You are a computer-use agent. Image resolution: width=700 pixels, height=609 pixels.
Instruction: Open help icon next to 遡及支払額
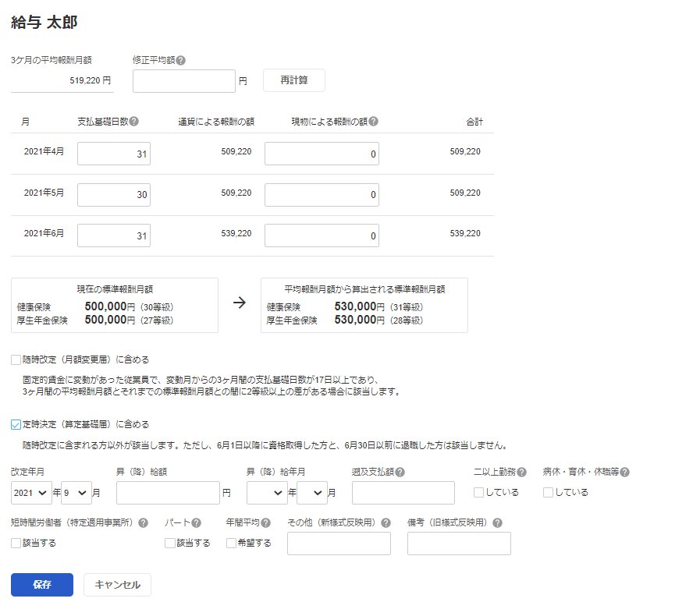(x=400, y=472)
